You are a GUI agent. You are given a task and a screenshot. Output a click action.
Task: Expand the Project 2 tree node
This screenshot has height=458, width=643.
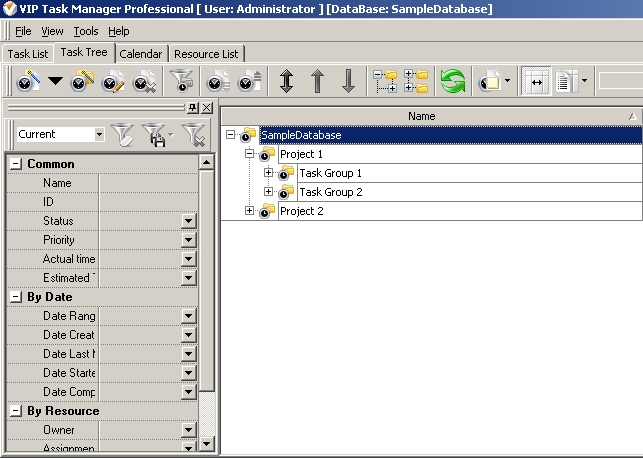click(249, 211)
